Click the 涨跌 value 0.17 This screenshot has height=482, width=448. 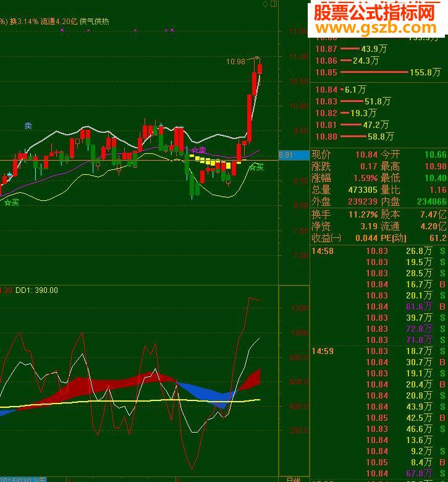point(369,166)
